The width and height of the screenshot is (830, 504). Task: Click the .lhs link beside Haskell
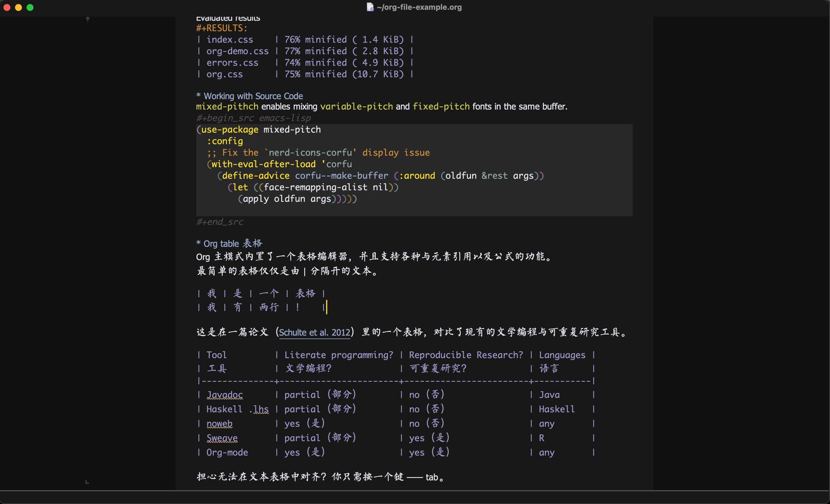tap(259, 409)
